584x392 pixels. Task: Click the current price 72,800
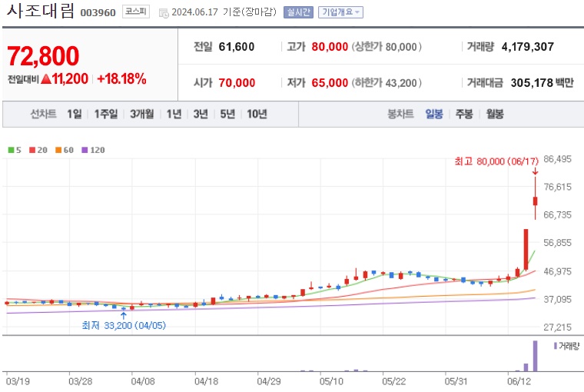[43, 56]
